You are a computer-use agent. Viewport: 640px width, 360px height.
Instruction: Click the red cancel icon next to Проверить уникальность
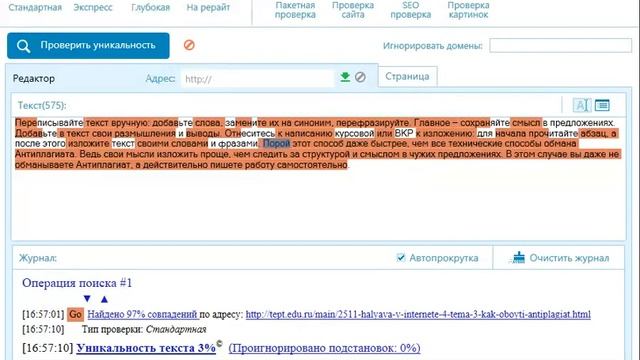point(189,45)
